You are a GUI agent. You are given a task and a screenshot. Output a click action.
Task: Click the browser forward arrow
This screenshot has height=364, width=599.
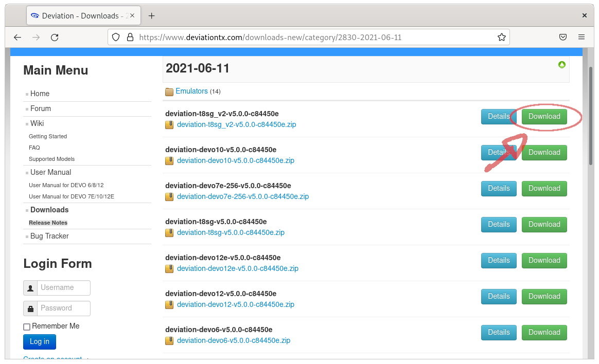click(36, 38)
